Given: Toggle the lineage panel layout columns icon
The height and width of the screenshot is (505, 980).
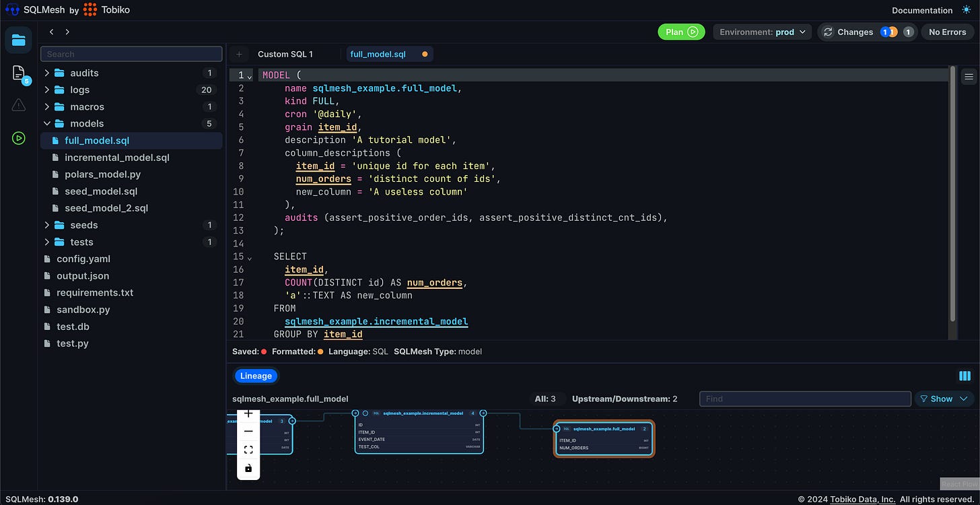Looking at the screenshot, I should [965, 376].
